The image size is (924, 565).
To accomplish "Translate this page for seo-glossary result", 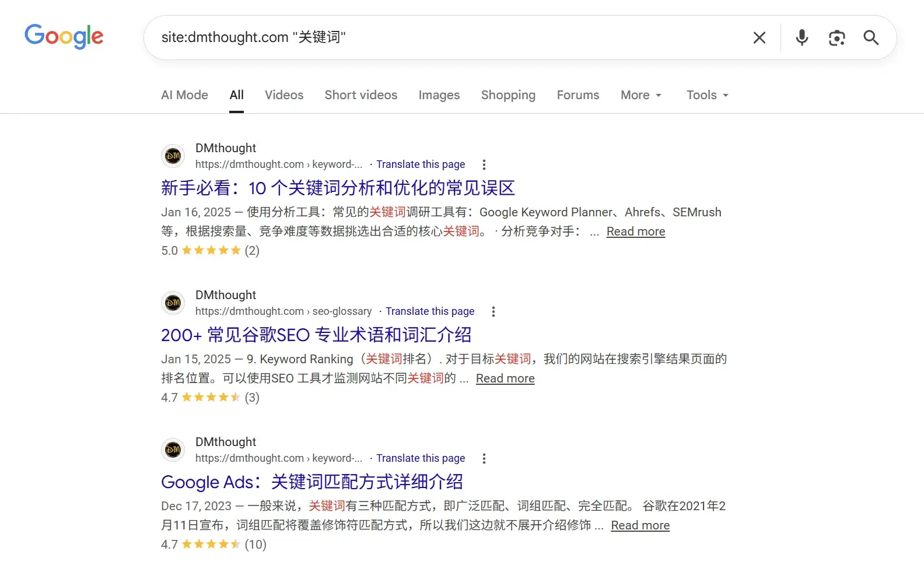I will [430, 311].
